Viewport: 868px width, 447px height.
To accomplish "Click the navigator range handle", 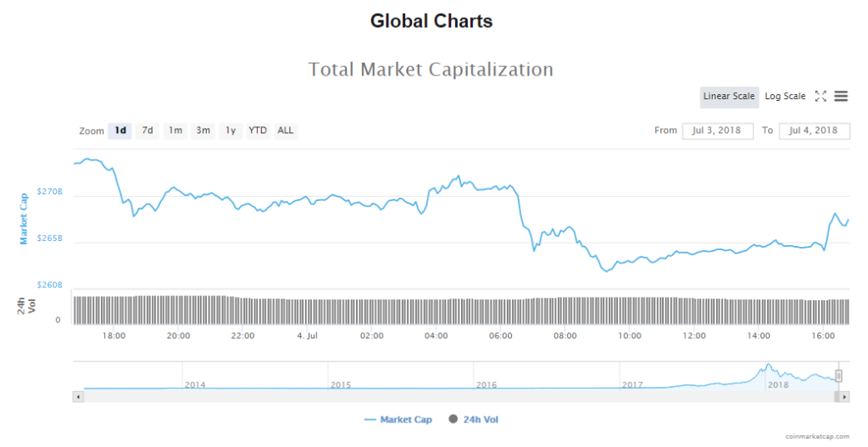I will tap(838, 375).
